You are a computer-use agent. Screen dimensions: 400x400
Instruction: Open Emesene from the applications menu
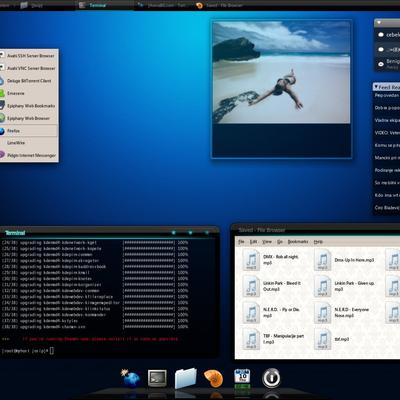coord(29,93)
